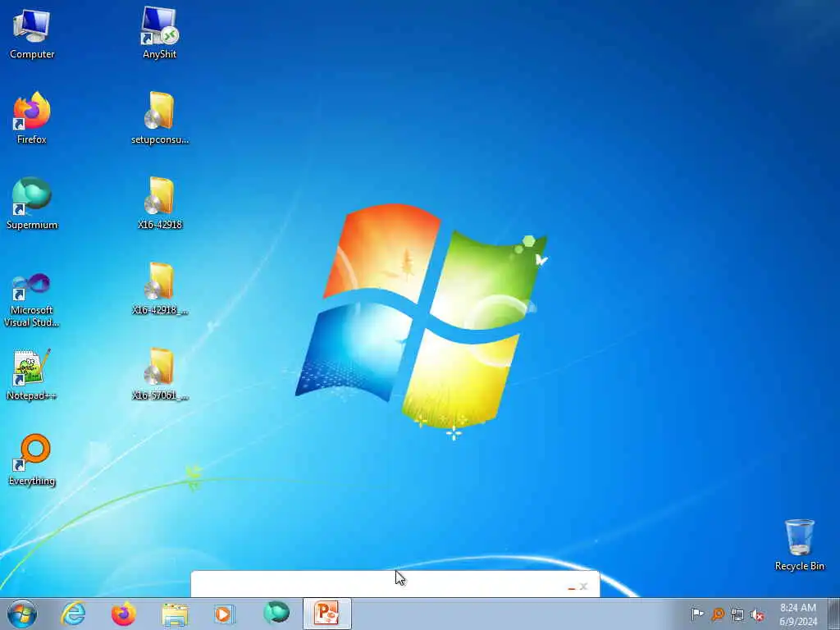Select the Microsoft Visual Studio desktop shortcut

(x=32, y=300)
